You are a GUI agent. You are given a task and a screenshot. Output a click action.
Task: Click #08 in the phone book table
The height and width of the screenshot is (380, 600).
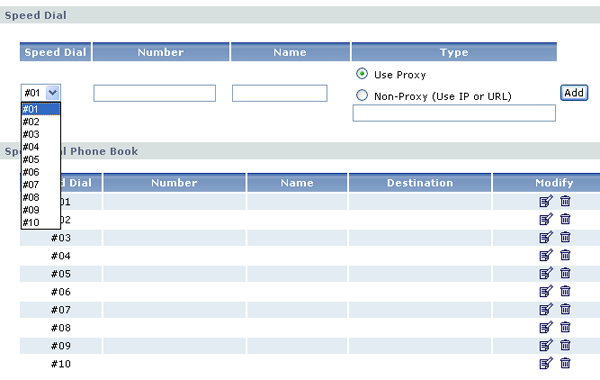click(61, 328)
